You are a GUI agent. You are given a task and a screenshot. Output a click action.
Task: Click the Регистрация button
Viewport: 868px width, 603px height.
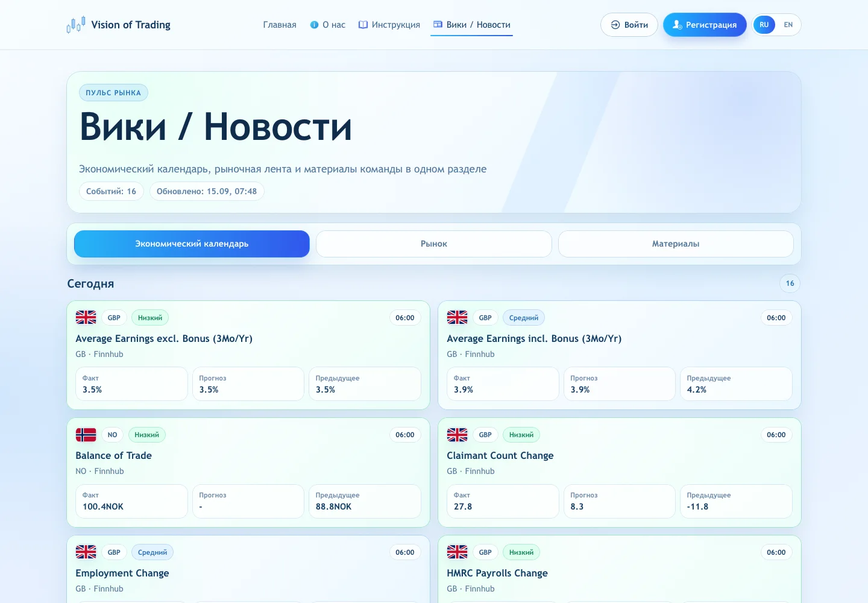[x=705, y=25]
